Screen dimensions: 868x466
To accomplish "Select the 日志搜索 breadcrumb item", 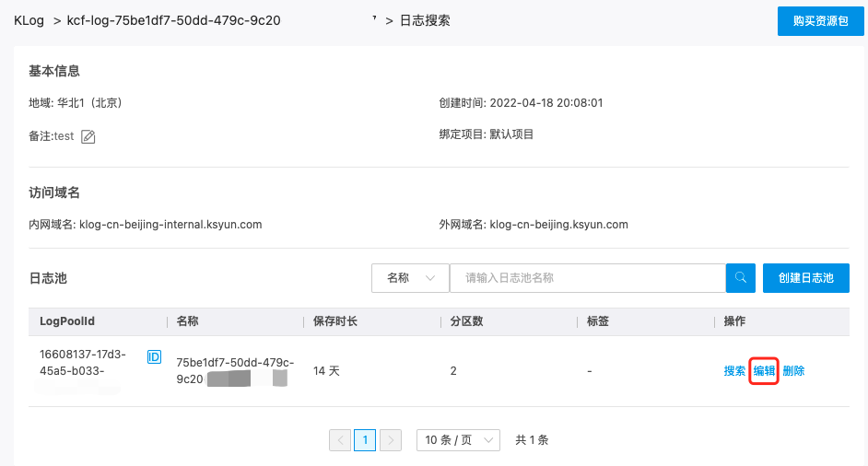I will 425,20.
